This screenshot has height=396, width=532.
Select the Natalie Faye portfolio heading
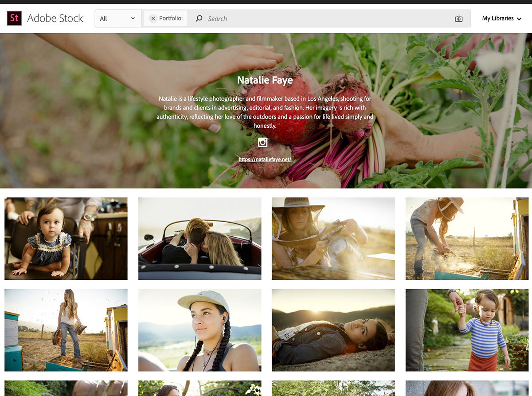265,80
